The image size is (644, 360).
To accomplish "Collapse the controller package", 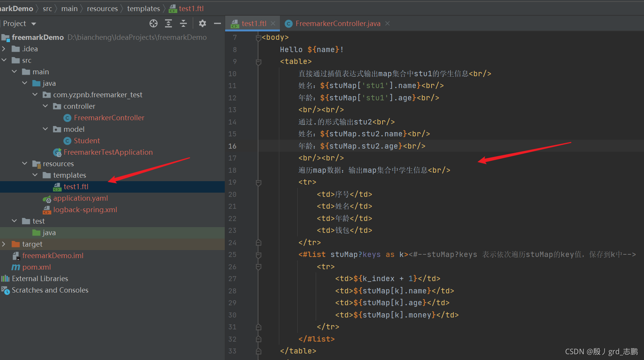I will click(45, 106).
